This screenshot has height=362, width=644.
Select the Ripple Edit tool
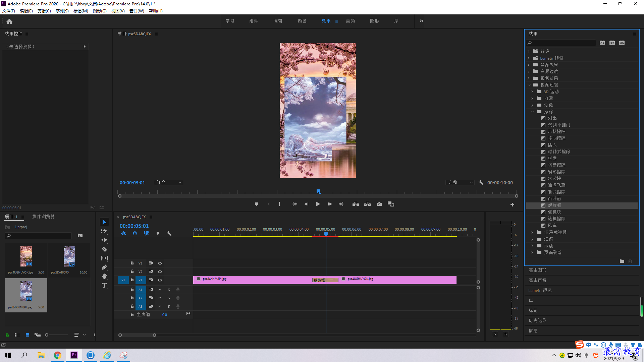click(x=104, y=240)
